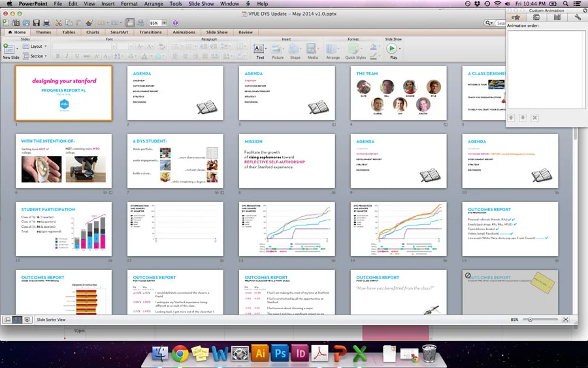
Task: Delete animation with X button
Action: click(534, 118)
